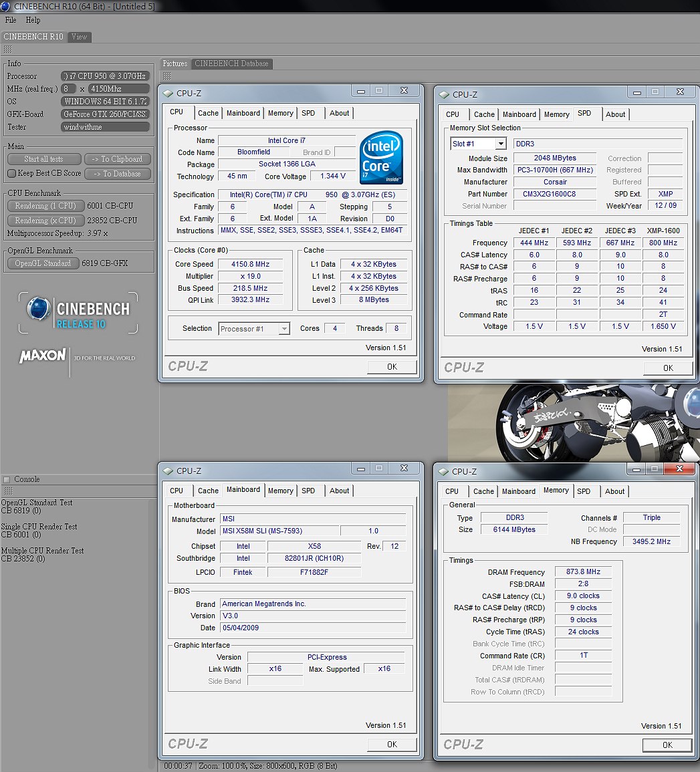
Task: Click the NB Frequency value 3495.2 MHz
Action: tap(651, 541)
